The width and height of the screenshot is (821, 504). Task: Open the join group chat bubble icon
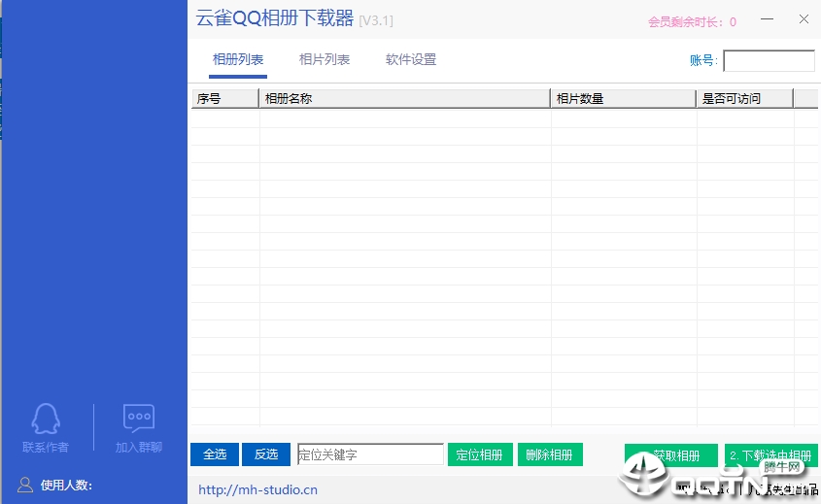(x=139, y=419)
